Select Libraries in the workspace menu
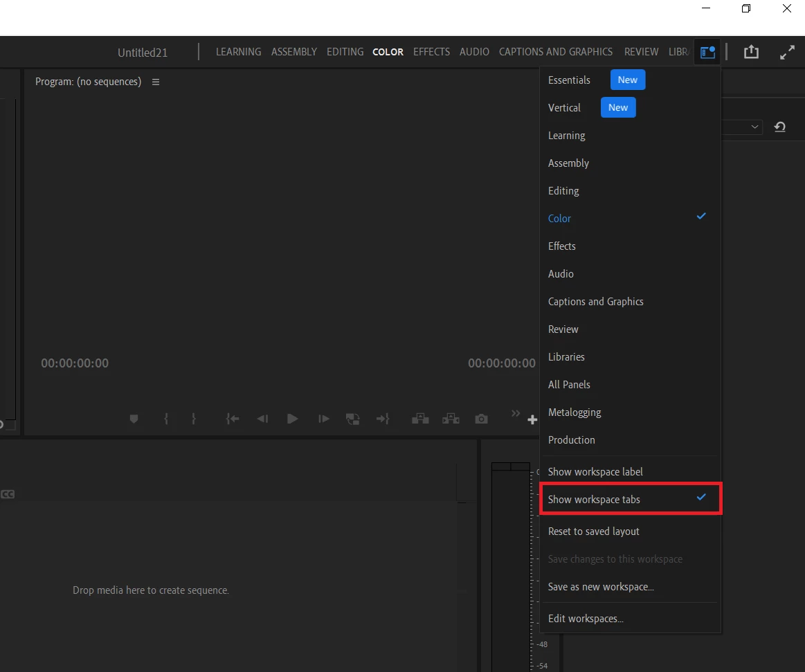 tap(630, 357)
